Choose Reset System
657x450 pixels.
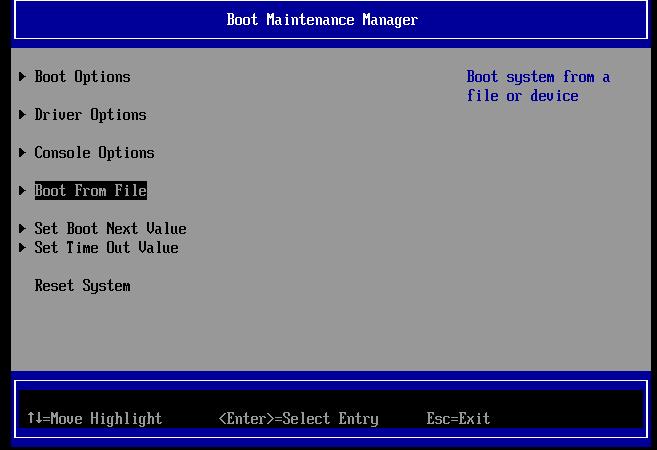83,286
